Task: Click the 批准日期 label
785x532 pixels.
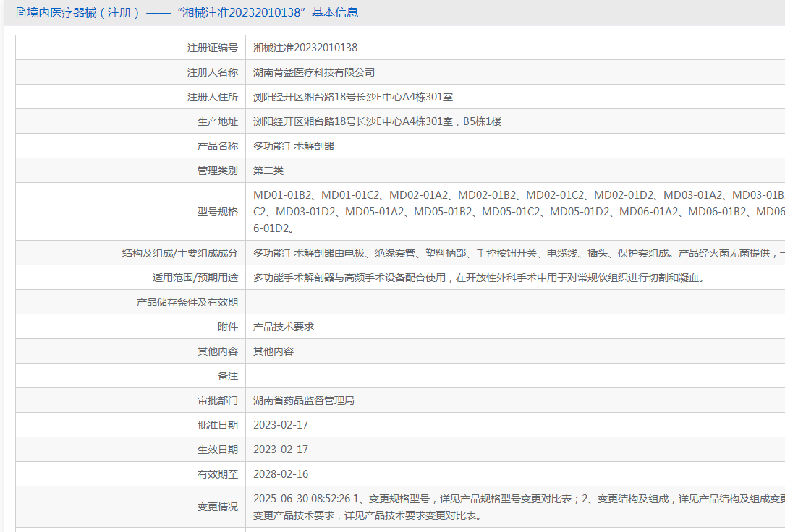Action: [x=217, y=424]
